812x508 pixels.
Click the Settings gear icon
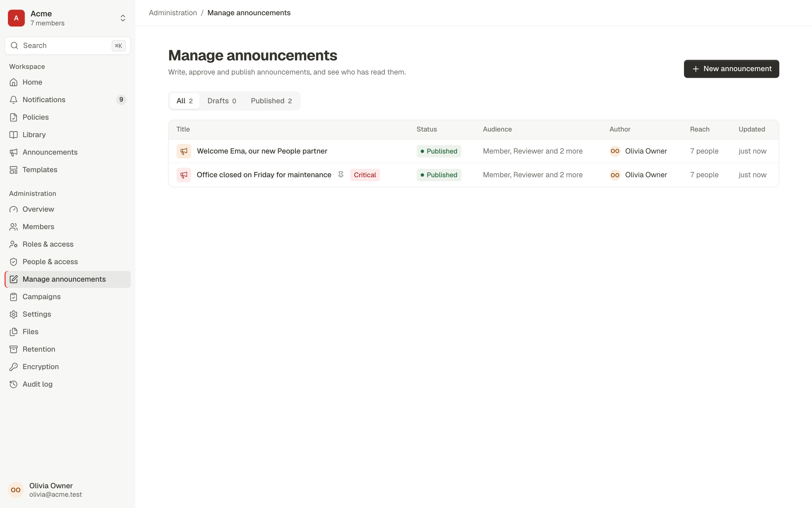pos(14,314)
